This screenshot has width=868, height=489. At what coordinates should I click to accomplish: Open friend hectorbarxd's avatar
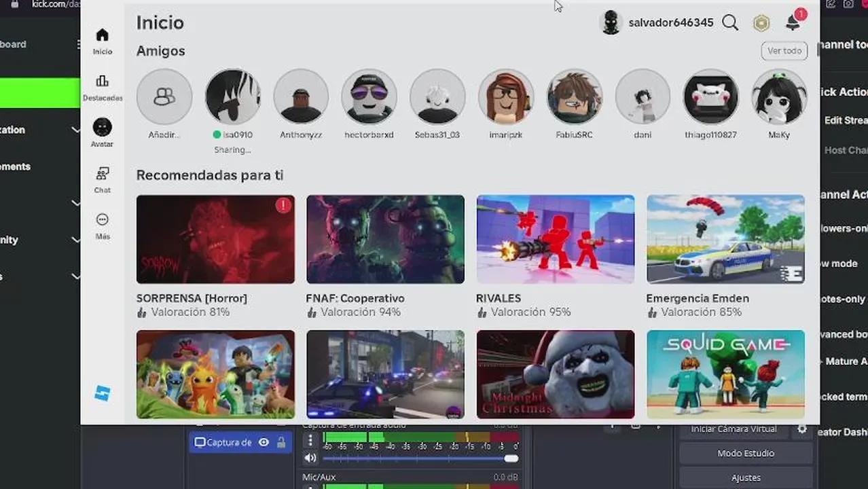[369, 96]
